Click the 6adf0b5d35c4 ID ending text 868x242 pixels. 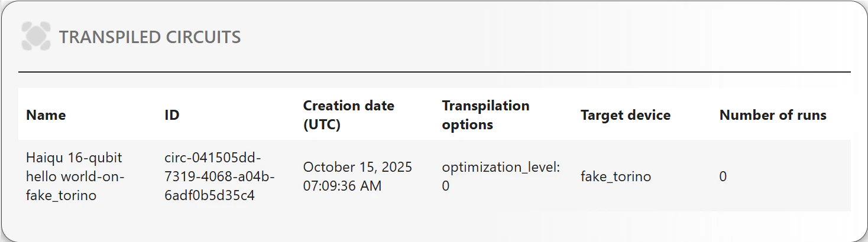tap(210, 195)
